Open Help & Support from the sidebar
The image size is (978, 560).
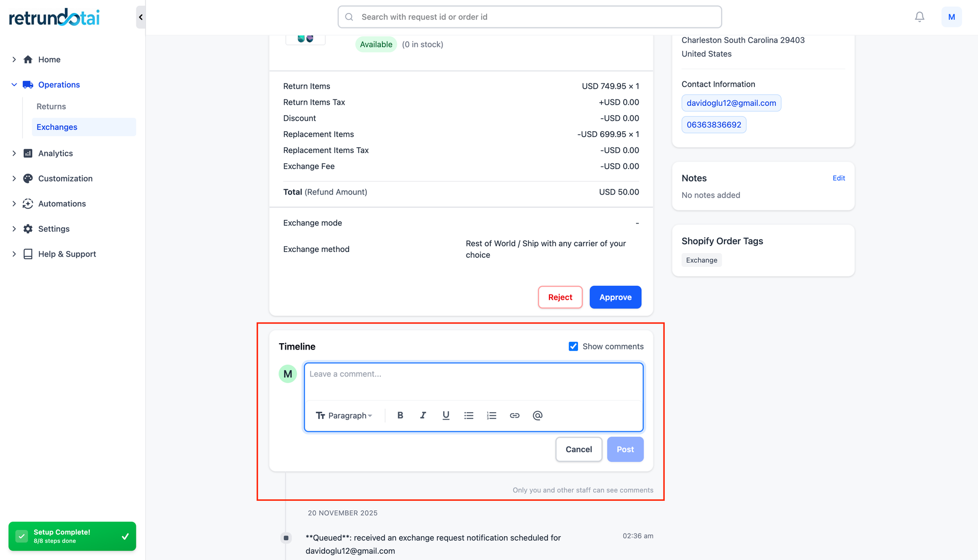67,254
